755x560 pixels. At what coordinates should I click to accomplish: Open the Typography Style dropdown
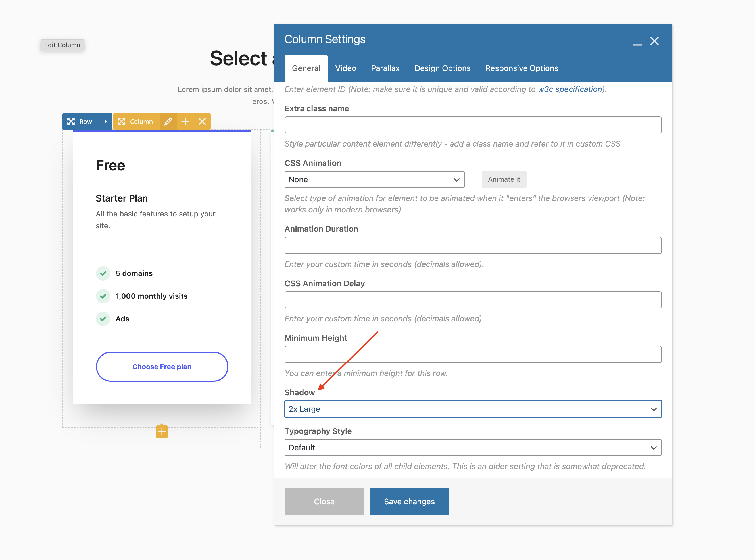[473, 448]
